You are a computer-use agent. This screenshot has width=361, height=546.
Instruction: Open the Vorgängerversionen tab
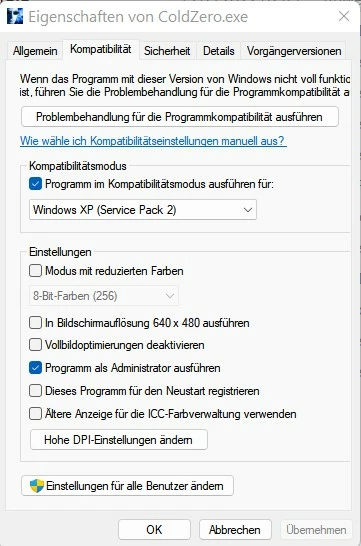pyautogui.click(x=294, y=51)
